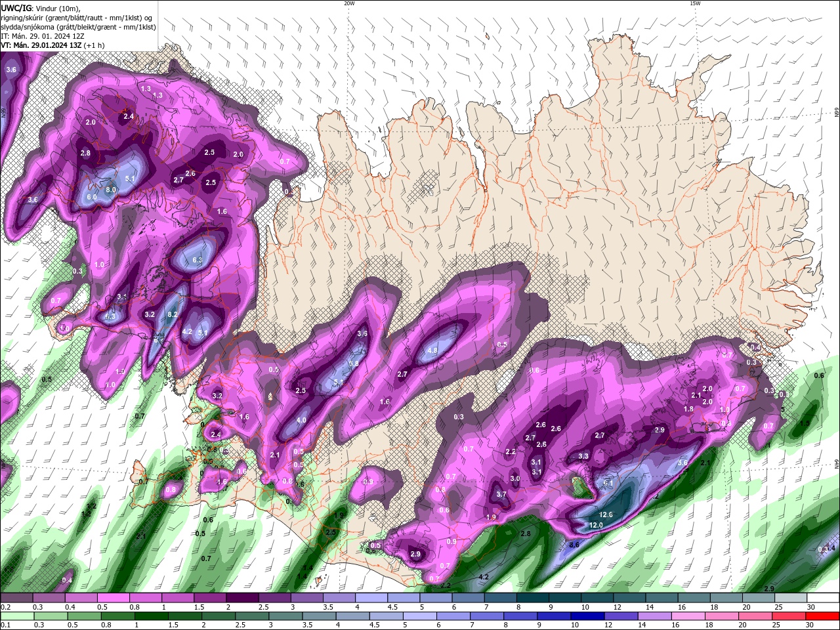Click the 8.6 value off the south coast
The width and height of the screenshot is (840, 630).
tap(574, 545)
